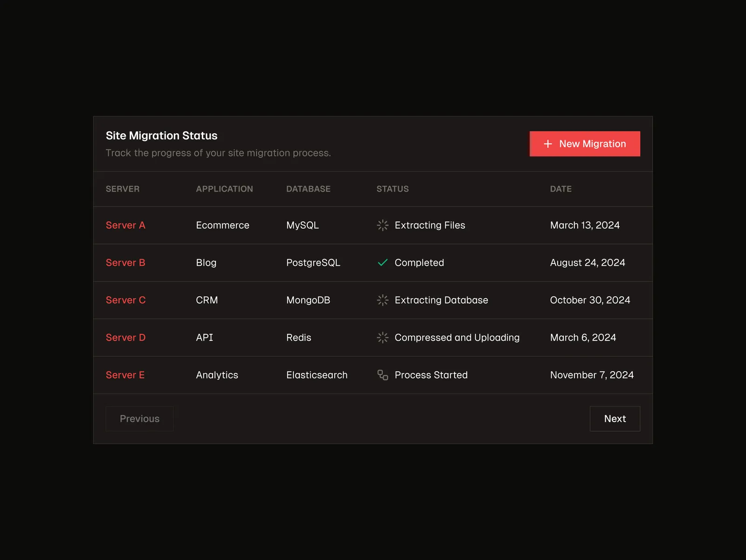The height and width of the screenshot is (560, 746).
Task: Go to the Next page
Action: pyautogui.click(x=615, y=419)
